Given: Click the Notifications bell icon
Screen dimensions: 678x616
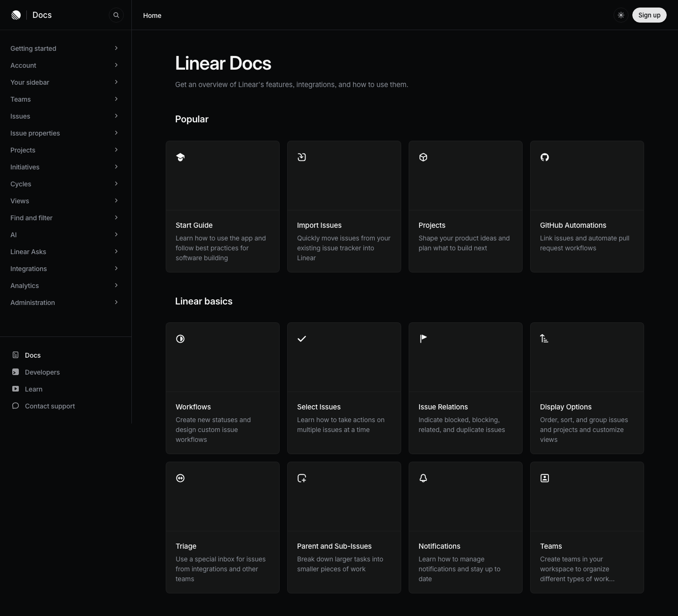Looking at the screenshot, I should (423, 478).
